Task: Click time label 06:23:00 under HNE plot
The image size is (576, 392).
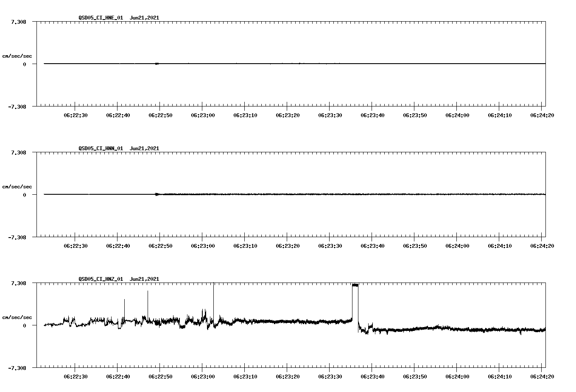Action: click(x=203, y=115)
